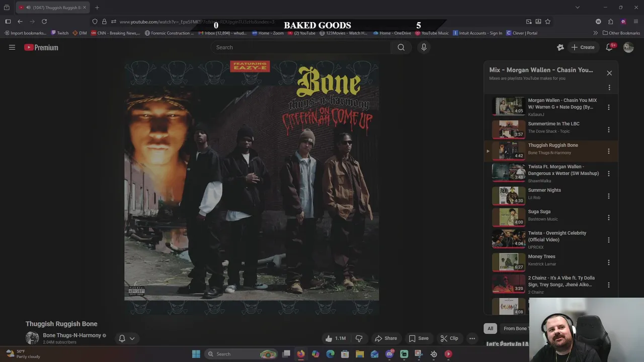
Task: Play Summer Nights thumbnail by Lil Rob
Action: [x=508, y=195]
